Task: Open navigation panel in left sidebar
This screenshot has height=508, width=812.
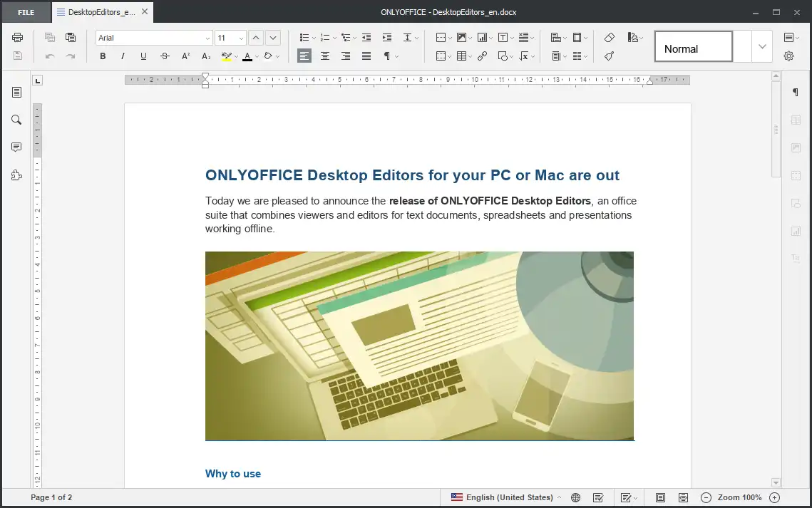Action: [x=16, y=92]
